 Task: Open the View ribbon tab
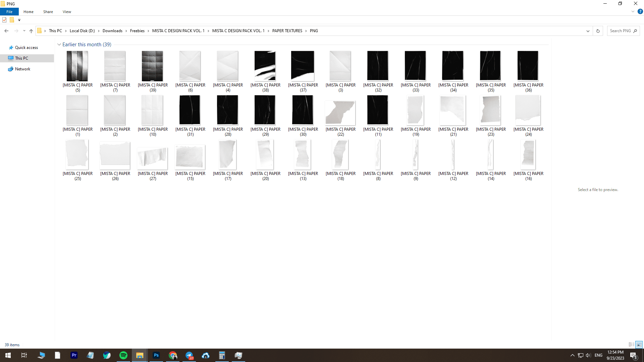tap(67, 12)
